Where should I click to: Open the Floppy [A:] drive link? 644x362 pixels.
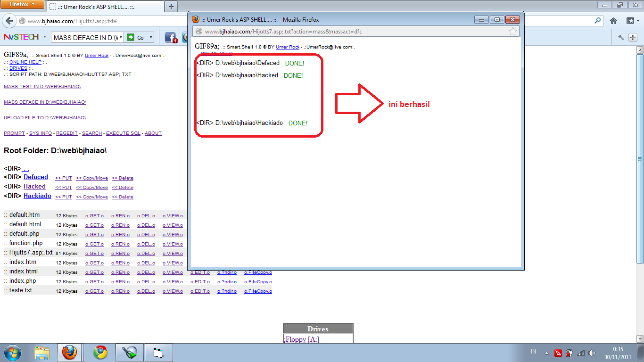301,339
